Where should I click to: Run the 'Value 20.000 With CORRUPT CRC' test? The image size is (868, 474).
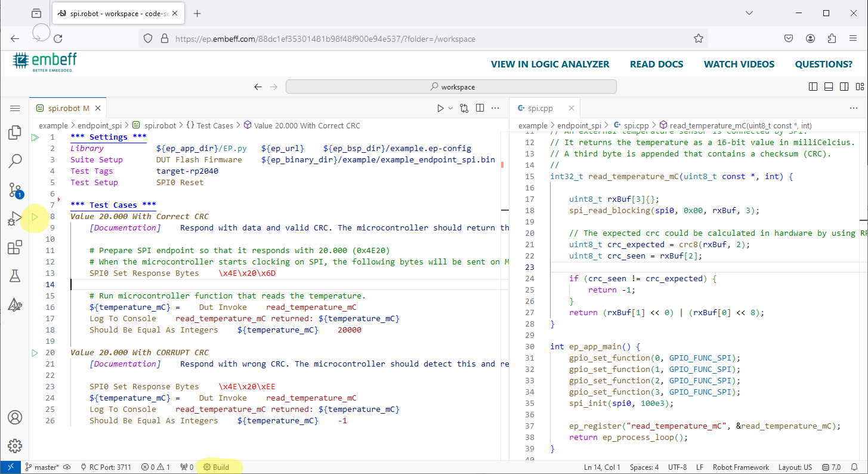[x=35, y=353]
